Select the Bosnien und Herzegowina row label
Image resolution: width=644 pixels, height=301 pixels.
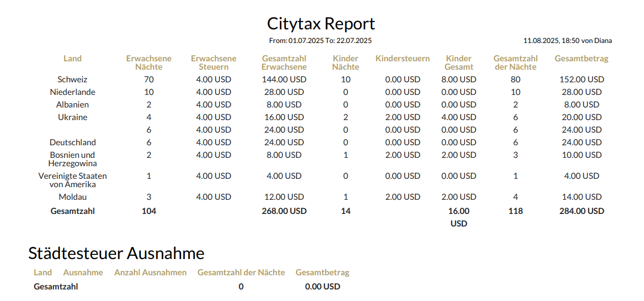[72, 159]
